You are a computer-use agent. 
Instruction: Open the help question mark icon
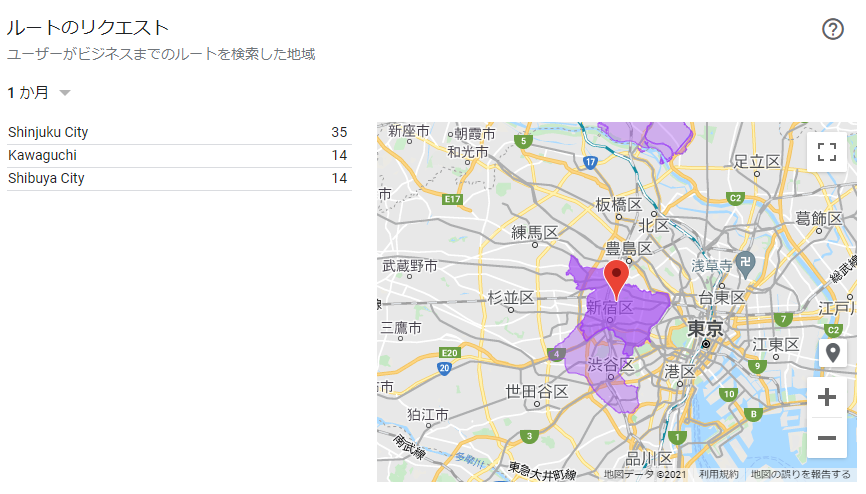(x=832, y=29)
